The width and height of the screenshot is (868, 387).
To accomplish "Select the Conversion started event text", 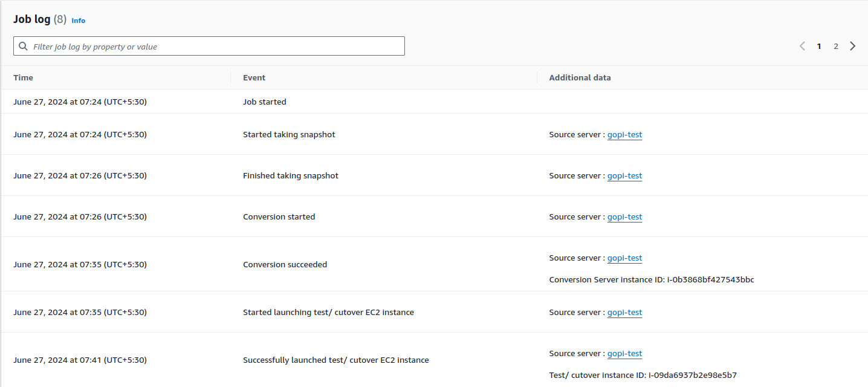I will tap(279, 217).
